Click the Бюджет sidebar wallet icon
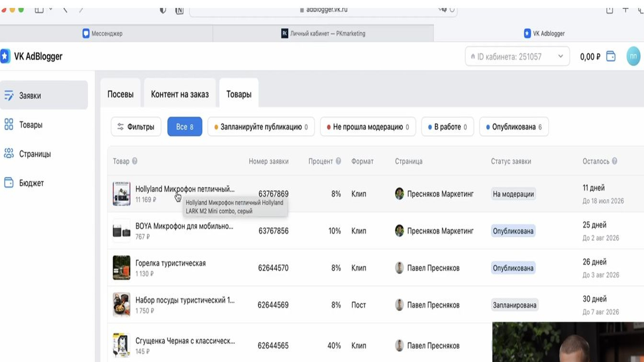The width and height of the screenshot is (644, 362). tap(9, 183)
